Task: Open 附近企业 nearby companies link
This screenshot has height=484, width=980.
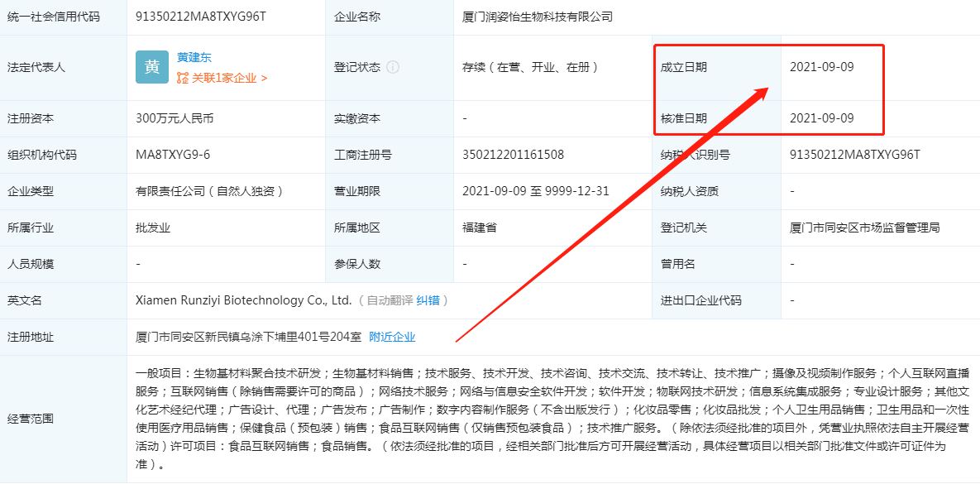Action: 393,337
